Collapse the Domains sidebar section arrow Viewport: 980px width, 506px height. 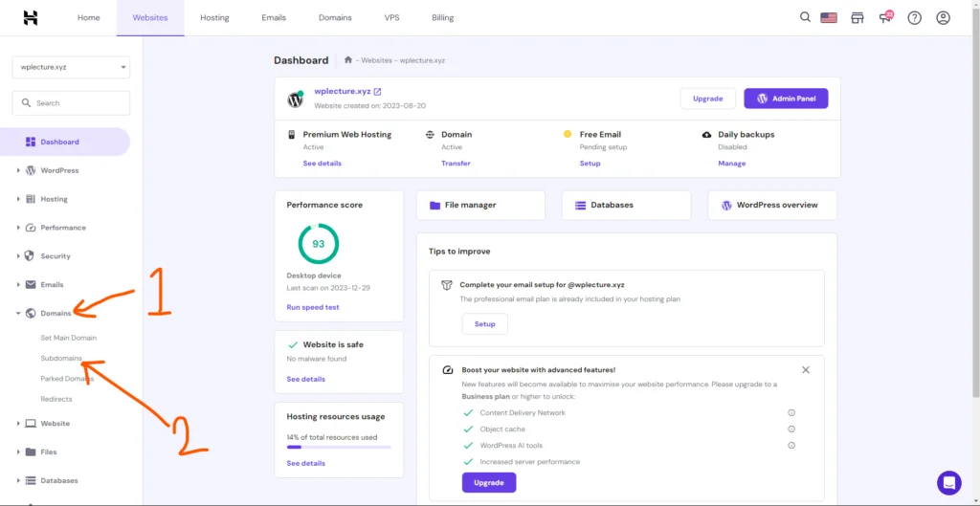(x=18, y=313)
